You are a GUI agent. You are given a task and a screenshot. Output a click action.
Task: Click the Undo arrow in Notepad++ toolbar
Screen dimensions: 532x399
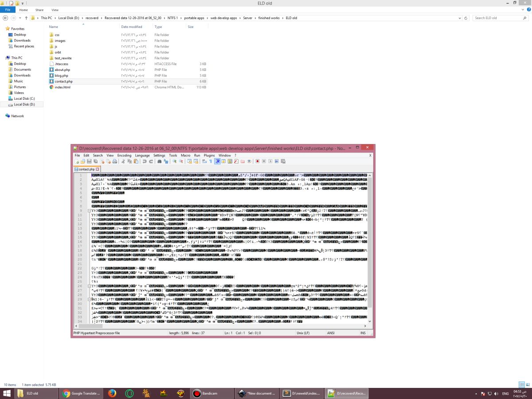point(145,161)
